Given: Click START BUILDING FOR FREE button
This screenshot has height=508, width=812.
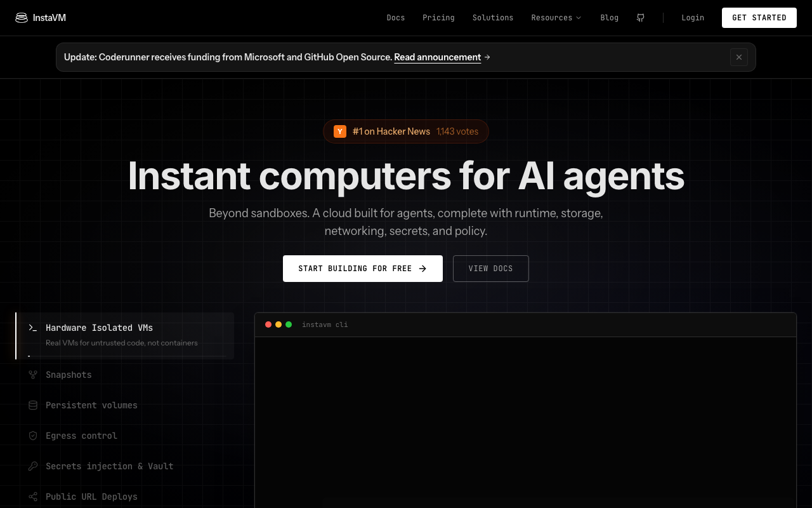Looking at the screenshot, I should click(x=363, y=269).
